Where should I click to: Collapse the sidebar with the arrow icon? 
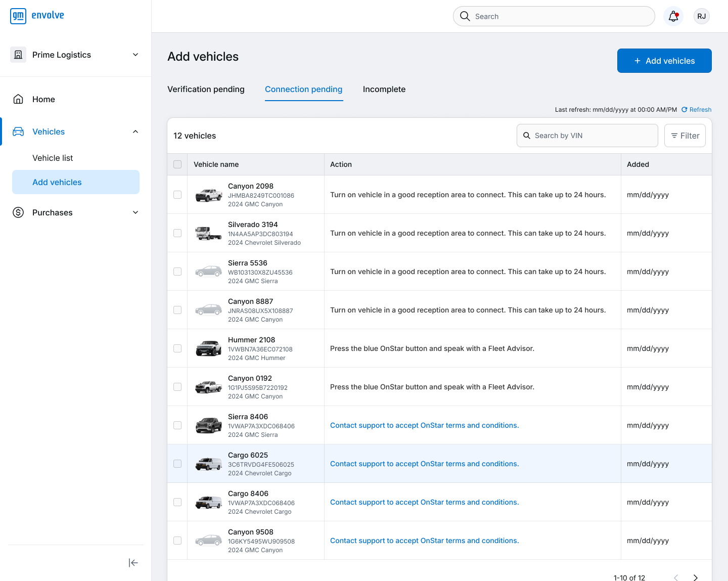point(133,563)
